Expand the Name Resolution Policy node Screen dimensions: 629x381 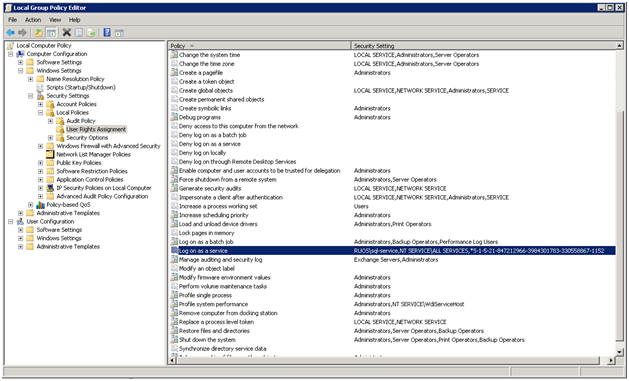(30, 79)
